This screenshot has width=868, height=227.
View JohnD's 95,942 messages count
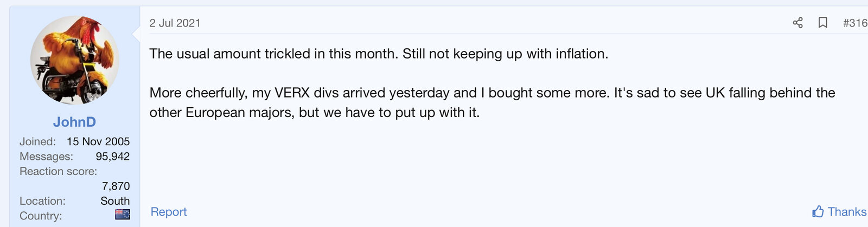[x=112, y=157]
